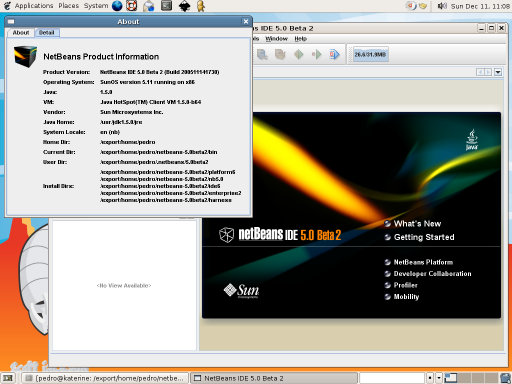The width and height of the screenshot is (512, 384).
Task: Click the memory usage 26.8/31.9MB indicator
Action: pyautogui.click(x=370, y=54)
